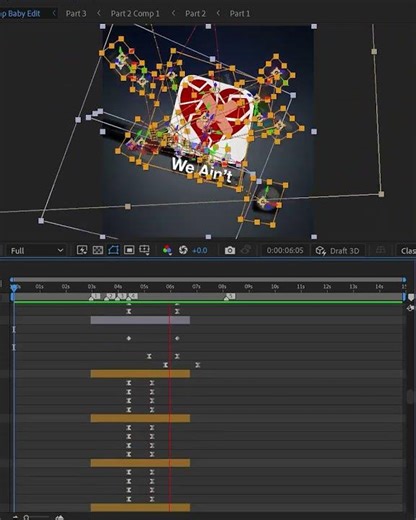This screenshot has width=416, height=520.
Task: Click the 0:00:06:05 preview timecode
Action: point(285,250)
